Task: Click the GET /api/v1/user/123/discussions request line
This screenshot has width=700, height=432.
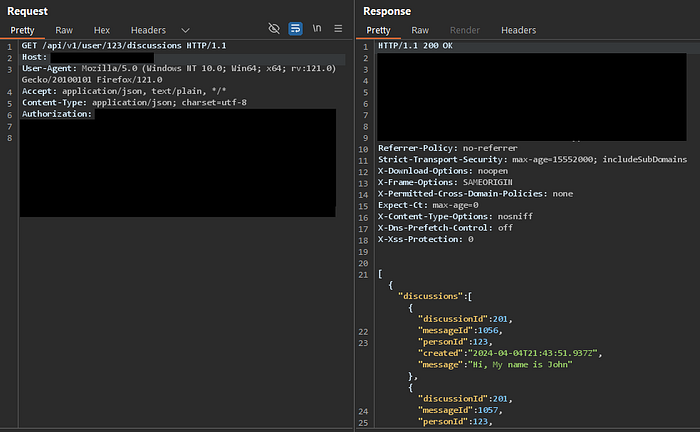Action: (x=124, y=46)
